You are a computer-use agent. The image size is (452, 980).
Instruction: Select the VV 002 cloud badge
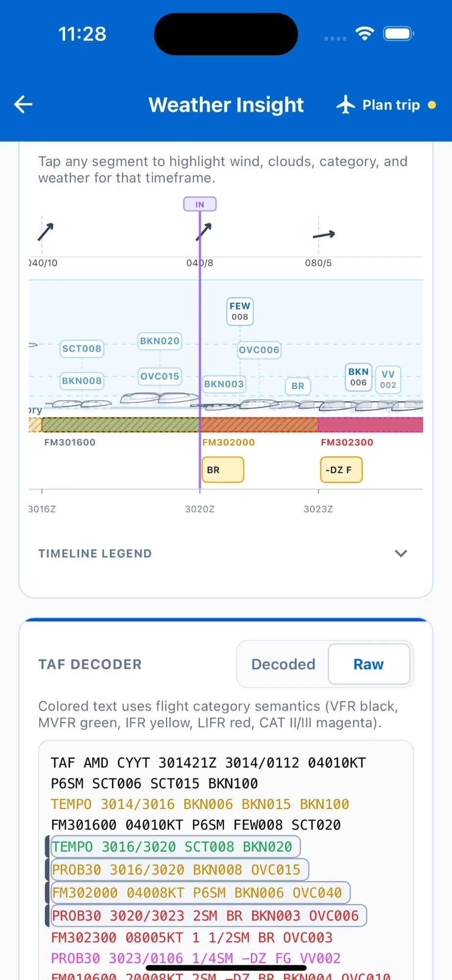click(x=388, y=380)
